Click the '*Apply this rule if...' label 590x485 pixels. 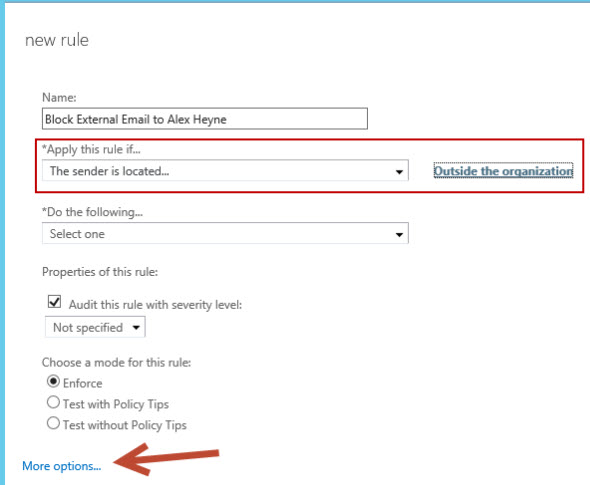91,149
